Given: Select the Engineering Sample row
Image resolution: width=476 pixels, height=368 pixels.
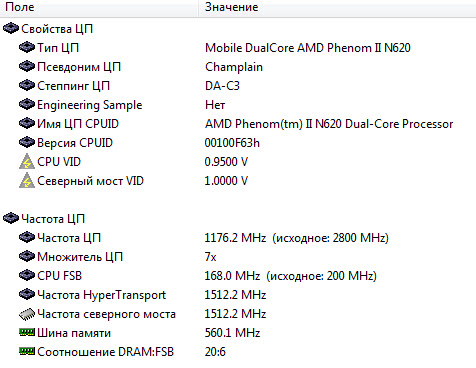Looking at the screenshot, I should click(238, 105).
